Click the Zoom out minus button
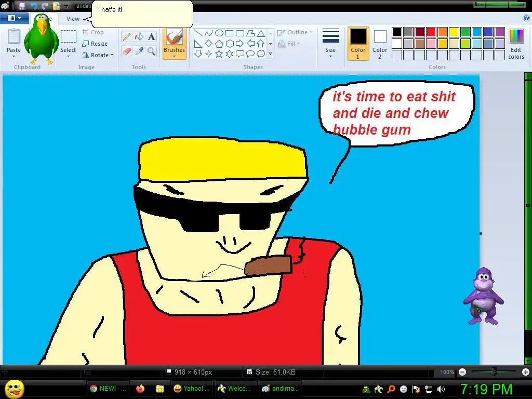 pos(462,372)
